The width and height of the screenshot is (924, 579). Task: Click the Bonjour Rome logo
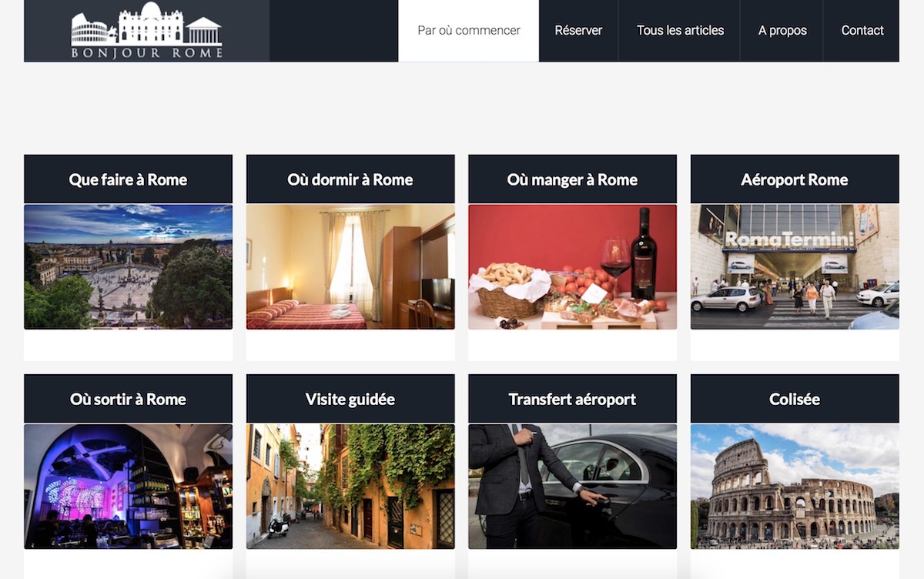tap(146, 31)
